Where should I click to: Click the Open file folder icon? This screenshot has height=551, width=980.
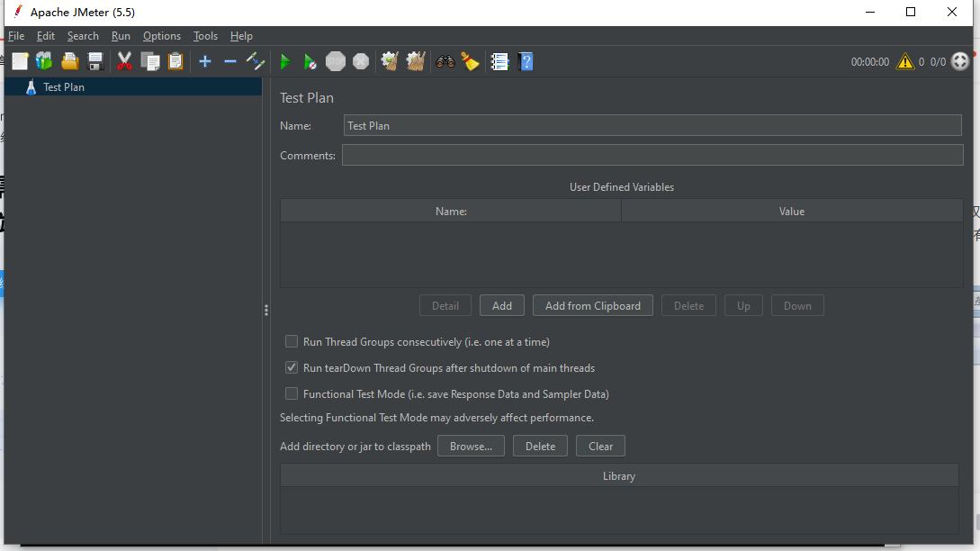point(70,61)
